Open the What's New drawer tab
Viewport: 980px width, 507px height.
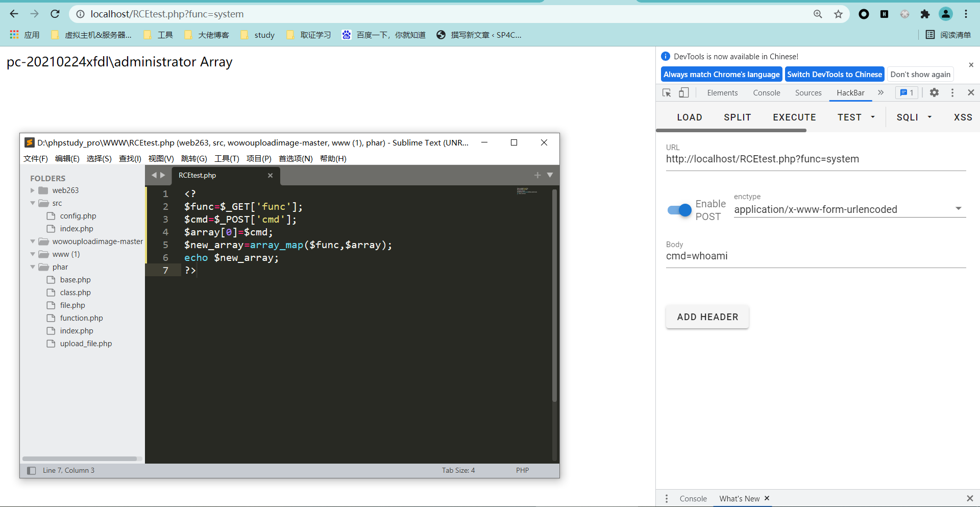tap(739, 498)
